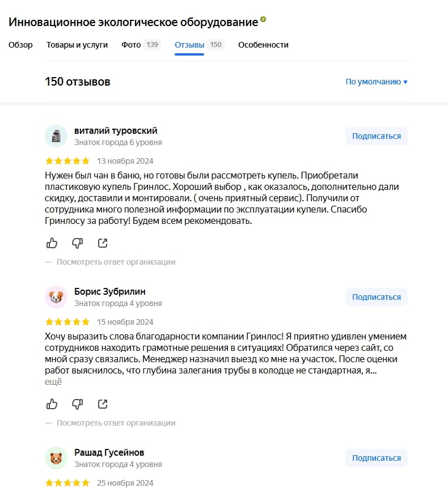The width and height of the screenshot is (448, 488).
Task: Subscribe to Рашад Гусейнов via 'Подписаться'
Action: click(376, 458)
